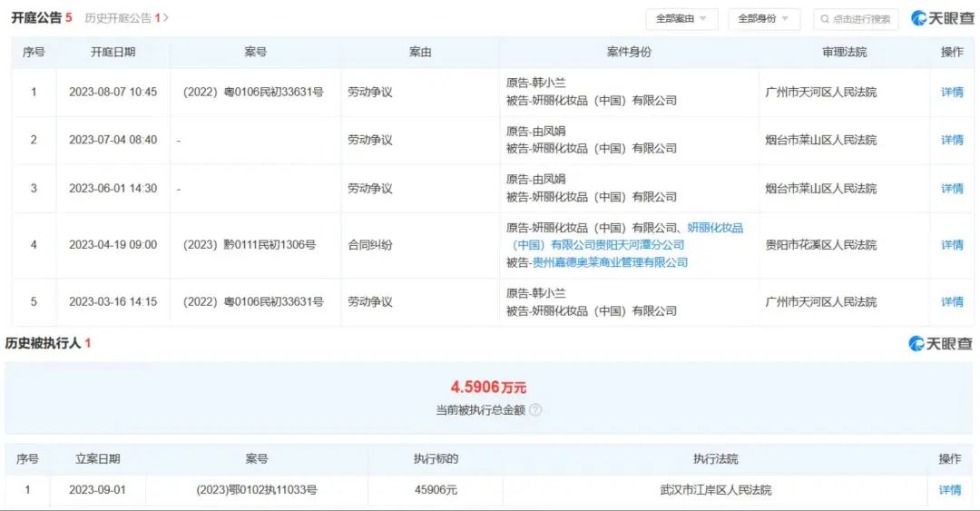The image size is (980, 511).
Task: Open 贵州嘉德奥莱商业管理有限公司 link
Action: pos(610,262)
